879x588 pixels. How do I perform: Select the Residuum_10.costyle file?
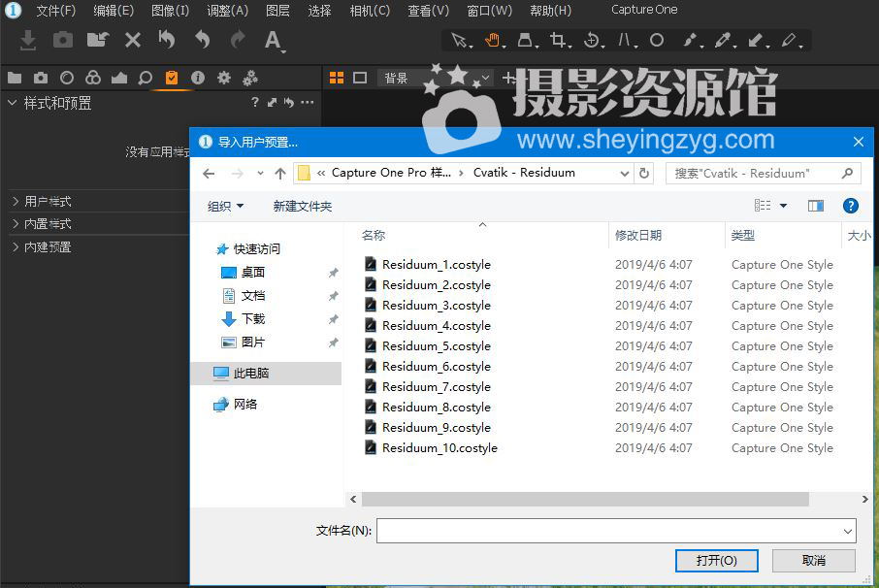[x=439, y=448]
